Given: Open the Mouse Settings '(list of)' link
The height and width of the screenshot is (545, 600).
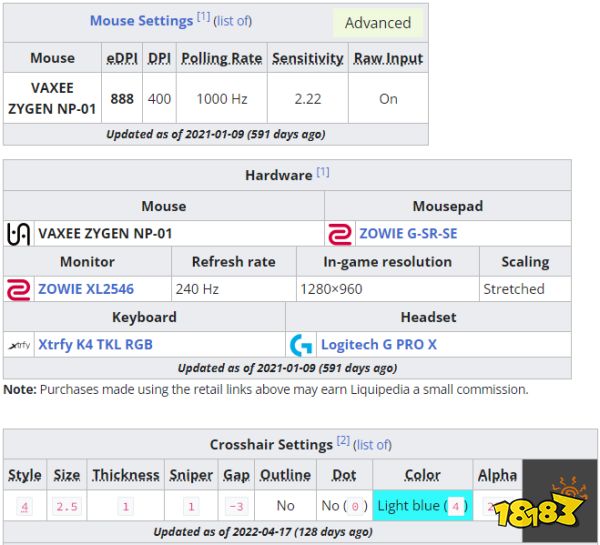Looking at the screenshot, I should pyautogui.click(x=233, y=21).
